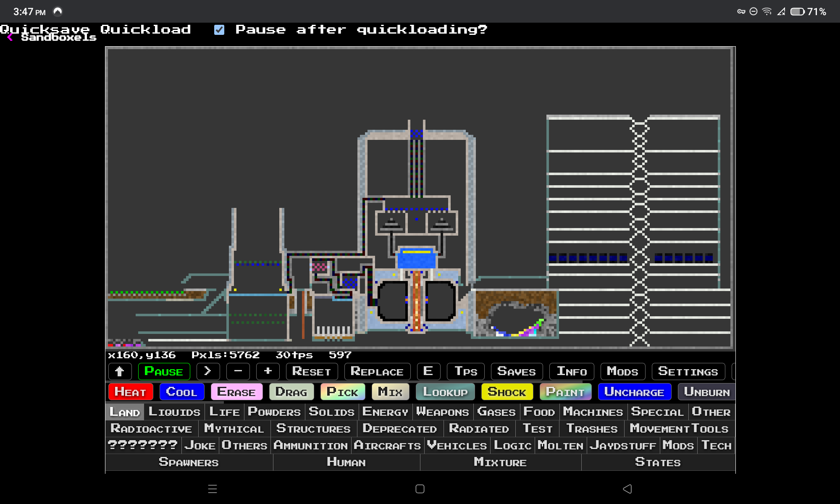
Task: Enable the Uncharge tool
Action: pyautogui.click(x=635, y=392)
